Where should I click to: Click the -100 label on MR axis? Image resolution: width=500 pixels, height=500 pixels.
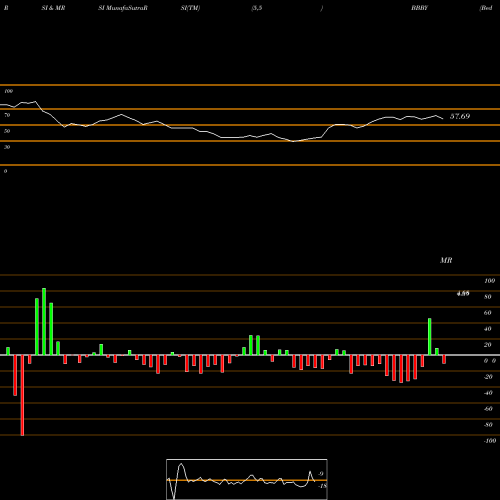pyautogui.click(x=490, y=441)
